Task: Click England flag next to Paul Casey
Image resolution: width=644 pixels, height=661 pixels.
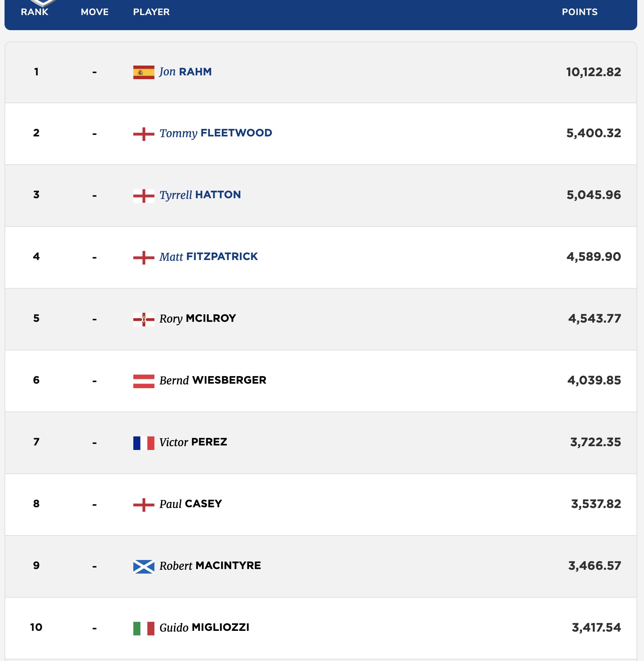Action: tap(143, 505)
